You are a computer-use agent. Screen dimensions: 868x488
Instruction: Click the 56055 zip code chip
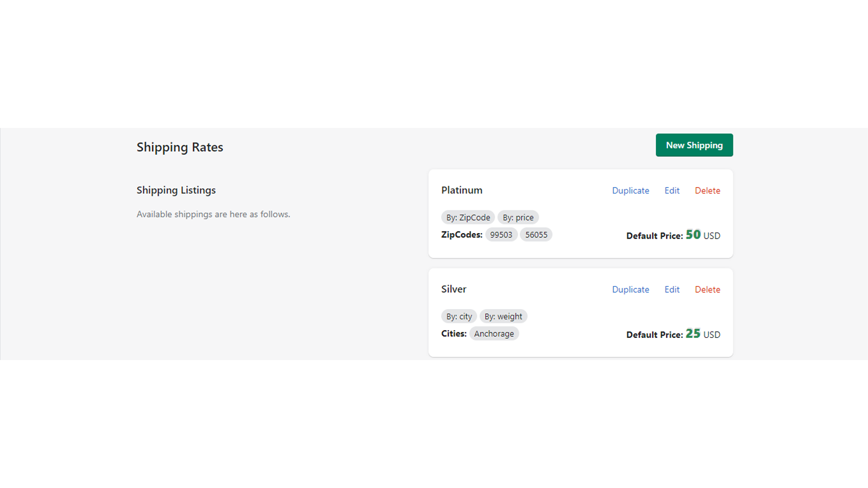pos(536,234)
